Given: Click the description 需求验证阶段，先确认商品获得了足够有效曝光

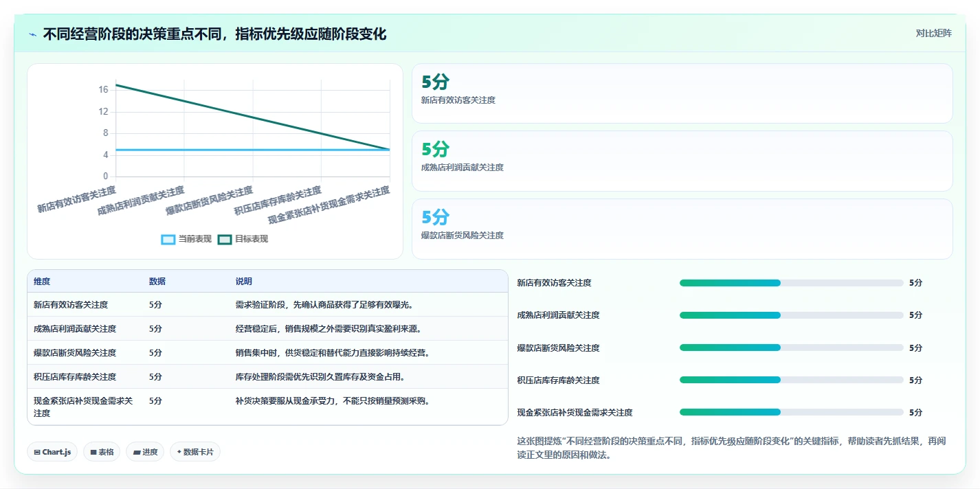Looking at the screenshot, I should [324, 305].
